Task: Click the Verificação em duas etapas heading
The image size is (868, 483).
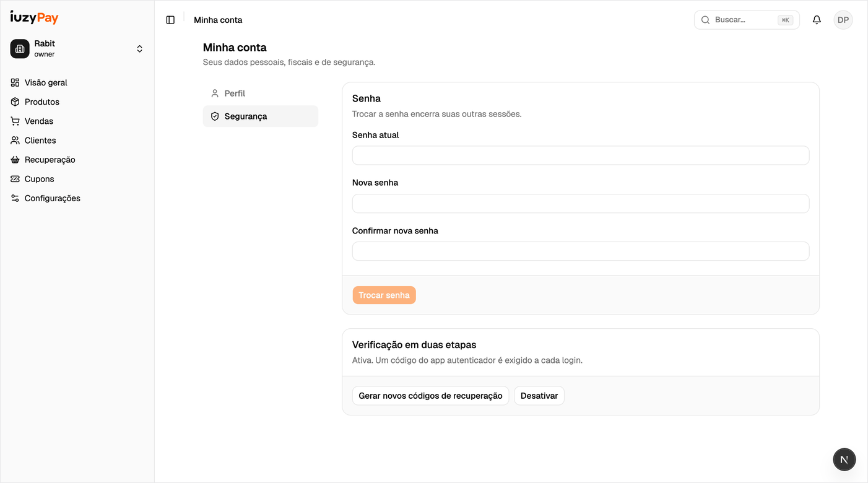Action: (414, 345)
